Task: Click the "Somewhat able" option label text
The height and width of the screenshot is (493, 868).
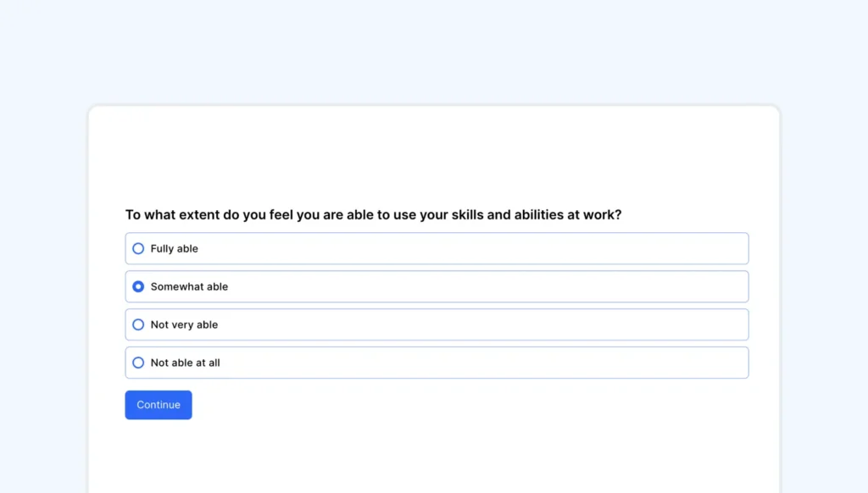Action: [x=188, y=286]
